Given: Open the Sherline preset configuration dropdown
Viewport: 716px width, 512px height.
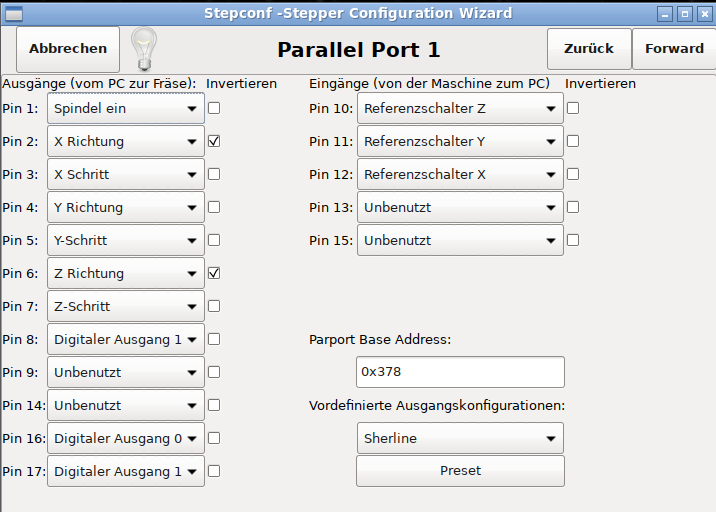Looking at the screenshot, I should 460,438.
